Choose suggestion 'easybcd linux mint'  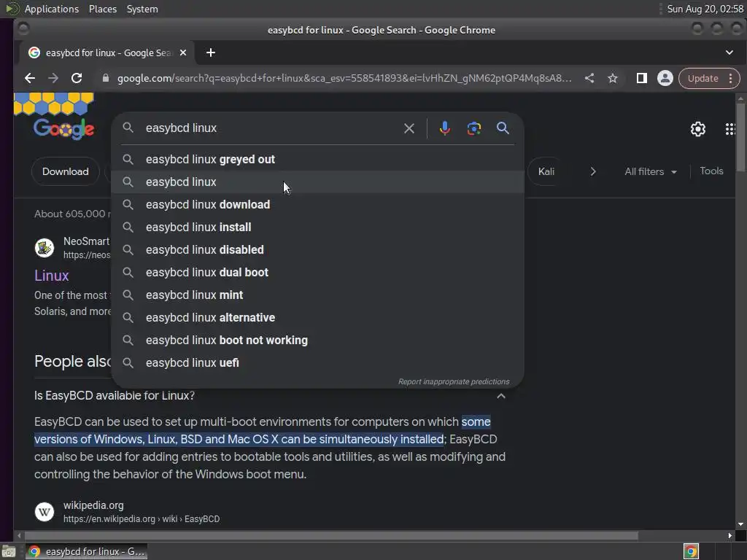click(x=317, y=295)
